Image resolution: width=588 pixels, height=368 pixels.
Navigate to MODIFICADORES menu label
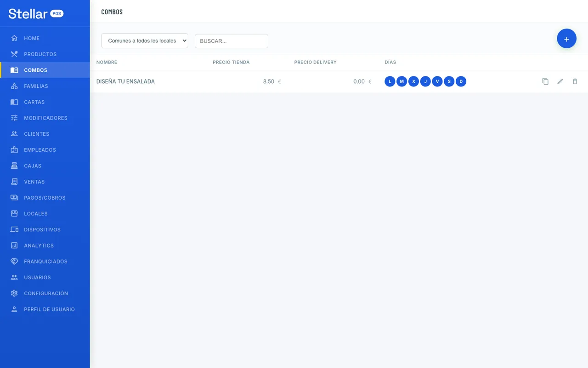click(45, 118)
